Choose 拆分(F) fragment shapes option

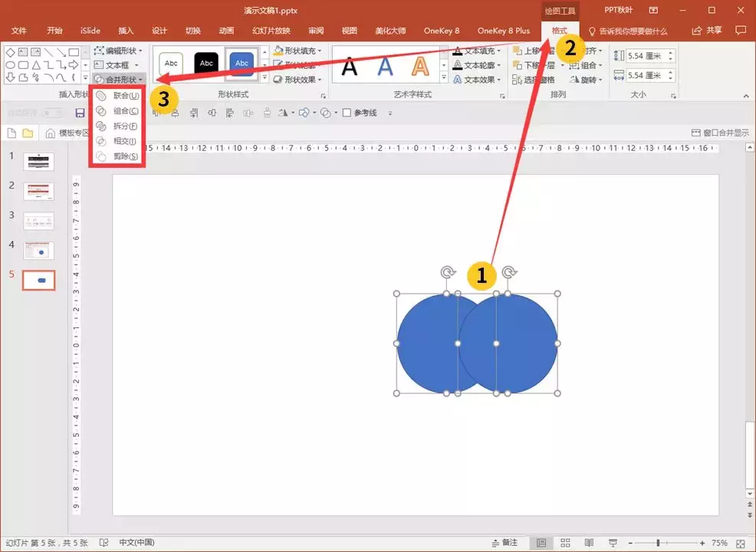click(x=117, y=126)
